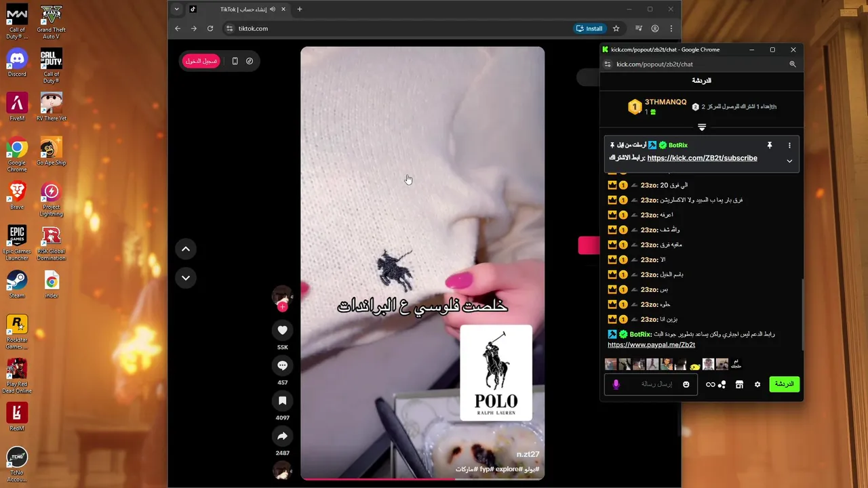868x488 pixels.
Task: Follow creator with red plus badge
Action: [x=283, y=307]
